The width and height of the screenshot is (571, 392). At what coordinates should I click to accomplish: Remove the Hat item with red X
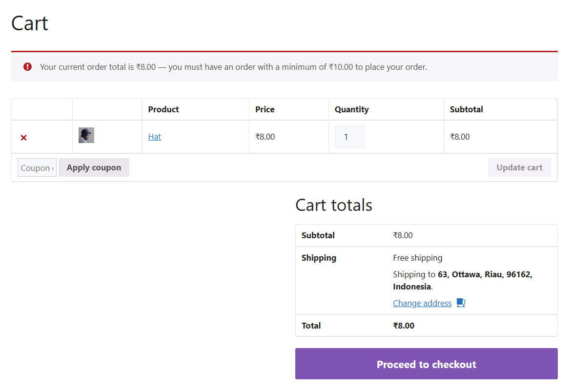pos(23,138)
